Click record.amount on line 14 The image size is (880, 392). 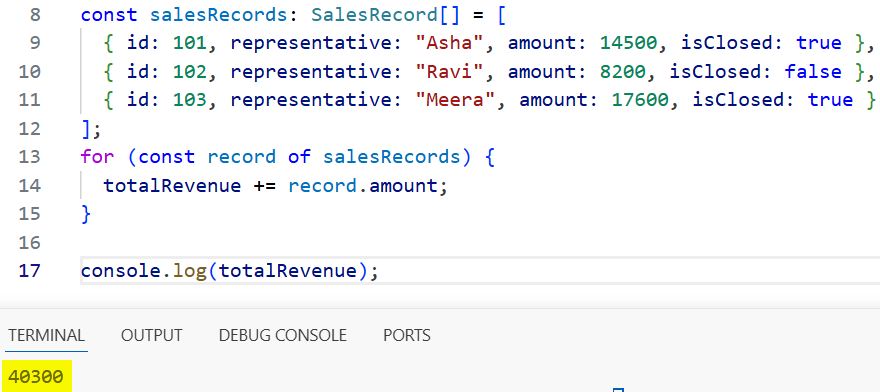click(363, 185)
